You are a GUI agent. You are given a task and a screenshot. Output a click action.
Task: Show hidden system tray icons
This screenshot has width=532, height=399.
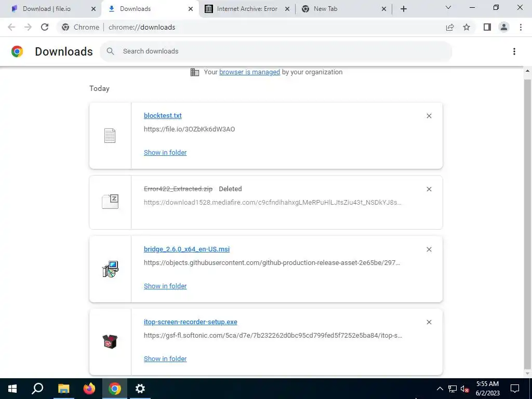coord(440,389)
